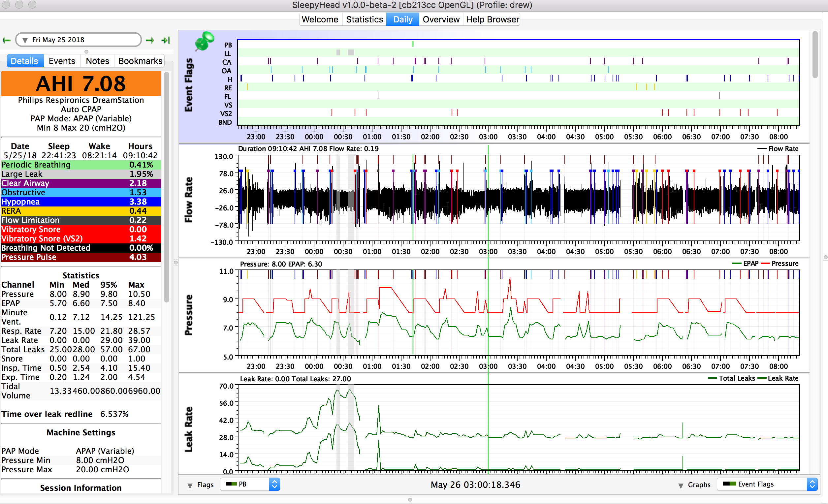Open the PB flags combo box
Screen dimensions: 828x504
(x=250, y=484)
